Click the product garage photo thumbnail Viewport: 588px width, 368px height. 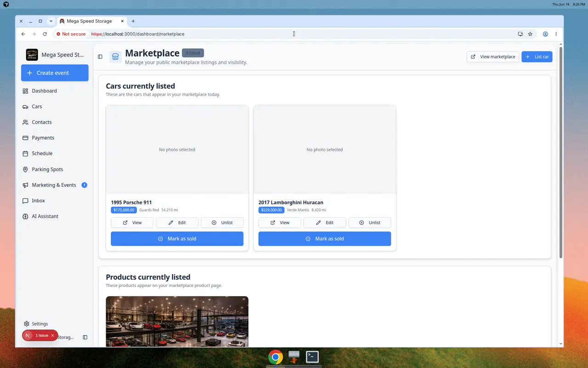click(177, 322)
